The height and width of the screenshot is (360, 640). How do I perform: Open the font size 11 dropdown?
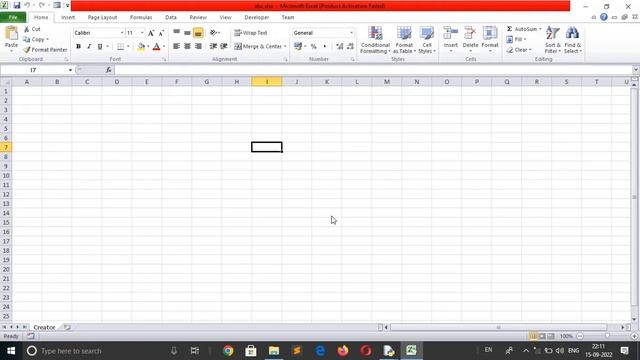[x=142, y=33]
